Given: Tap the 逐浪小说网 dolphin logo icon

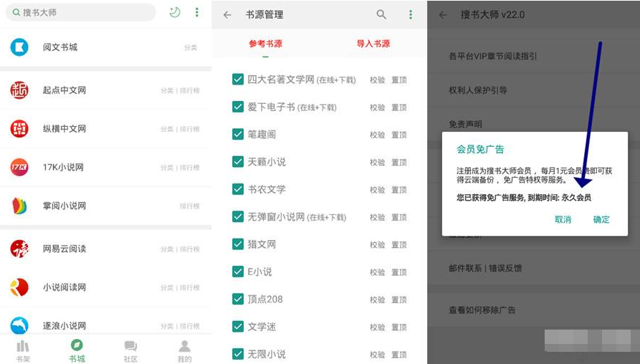Looking at the screenshot, I should pos(19,325).
